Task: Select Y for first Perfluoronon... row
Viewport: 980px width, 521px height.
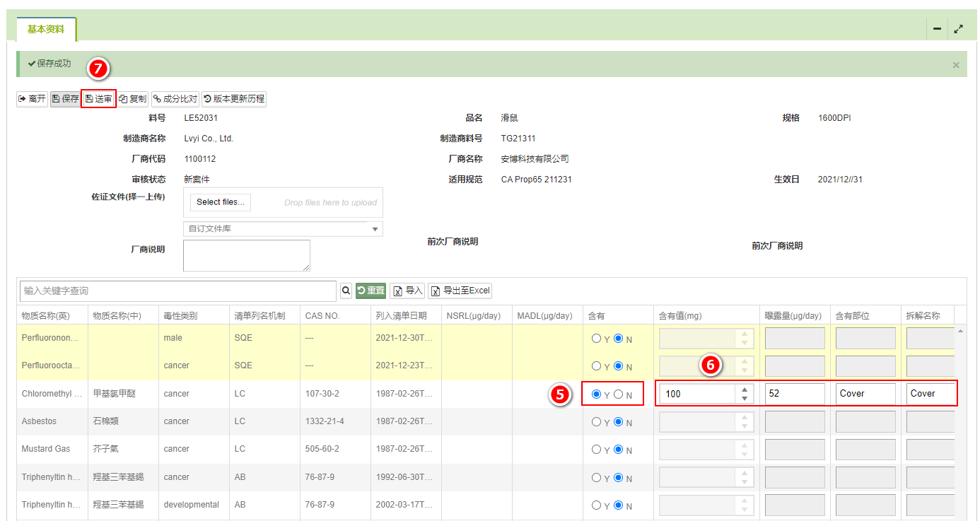Action: [x=597, y=339]
